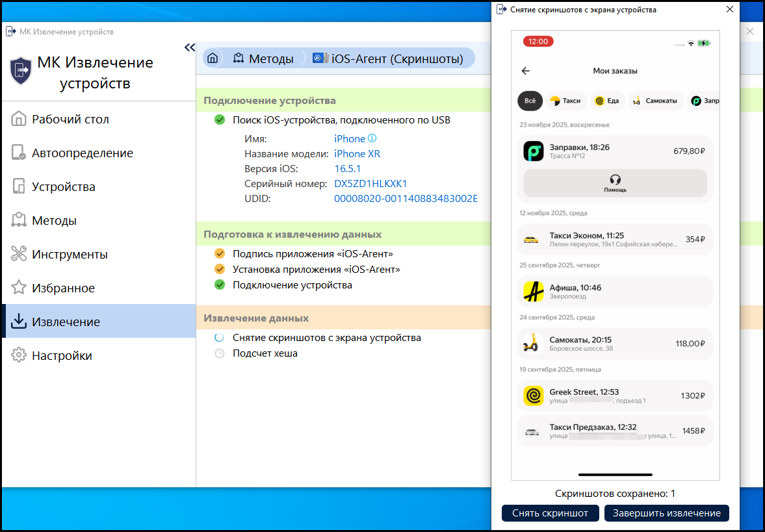The height and width of the screenshot is (532, 765).
Task: Click status icon beside Установка приложения
Action: click(220, 269)
